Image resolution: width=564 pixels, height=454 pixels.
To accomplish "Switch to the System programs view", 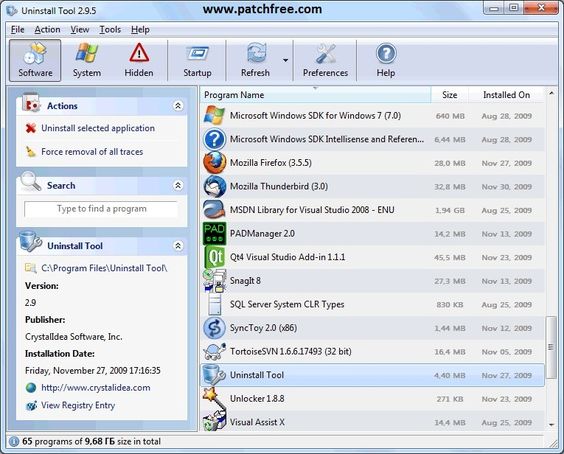I will pos(87,60).
